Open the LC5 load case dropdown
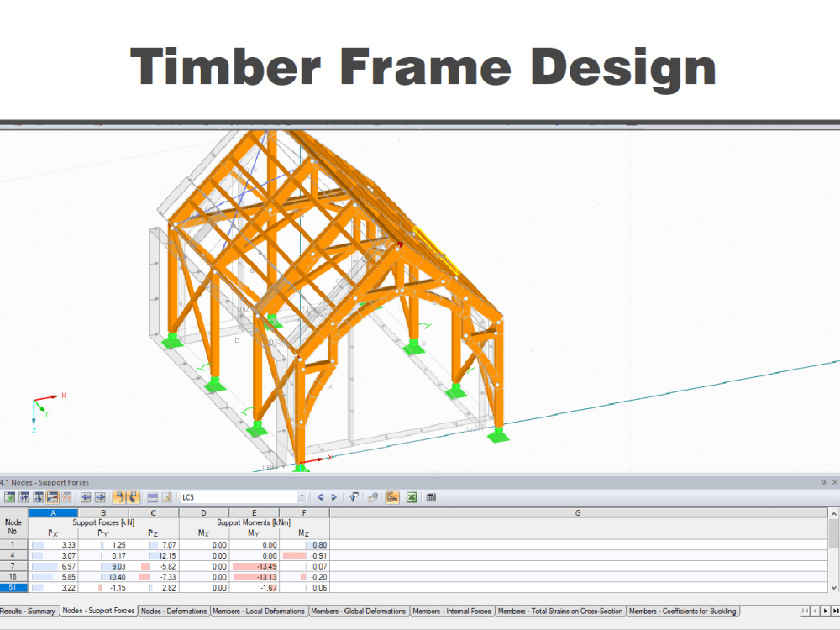Viewport: 840px width, 630px height. [x=302, y=497]
